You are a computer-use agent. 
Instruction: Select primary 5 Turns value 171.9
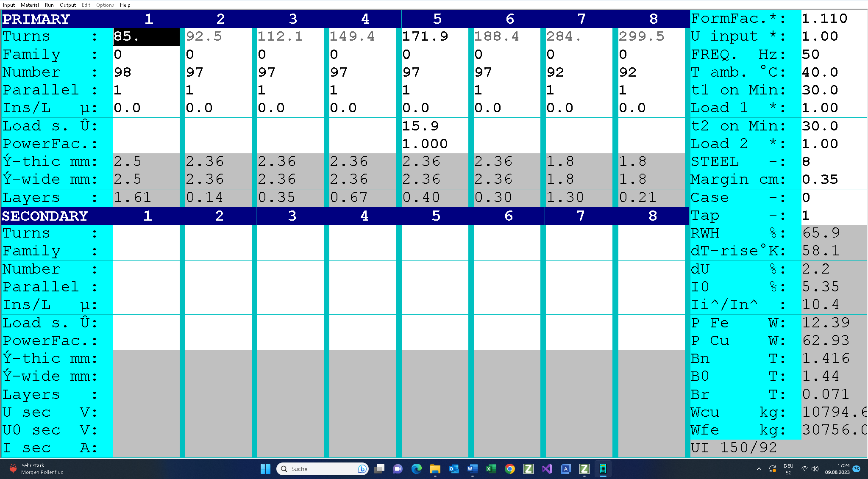point(434,36)
